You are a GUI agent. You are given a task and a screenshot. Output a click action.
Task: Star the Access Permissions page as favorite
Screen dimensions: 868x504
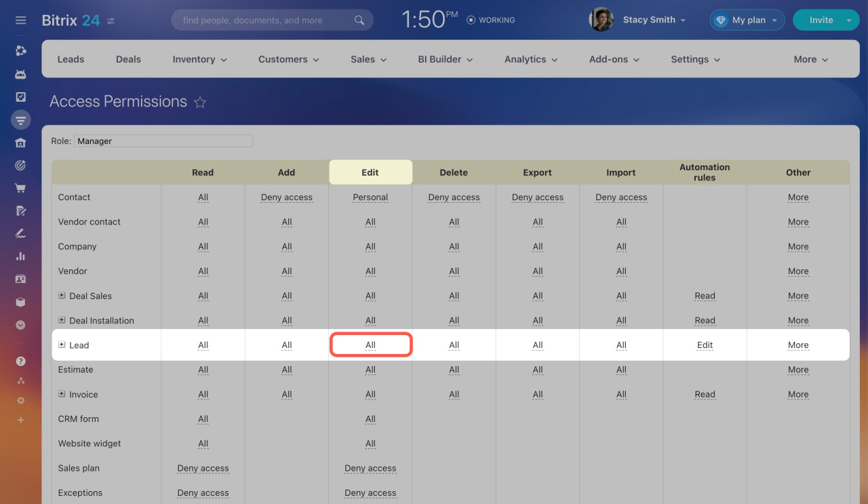pos(200,102)
